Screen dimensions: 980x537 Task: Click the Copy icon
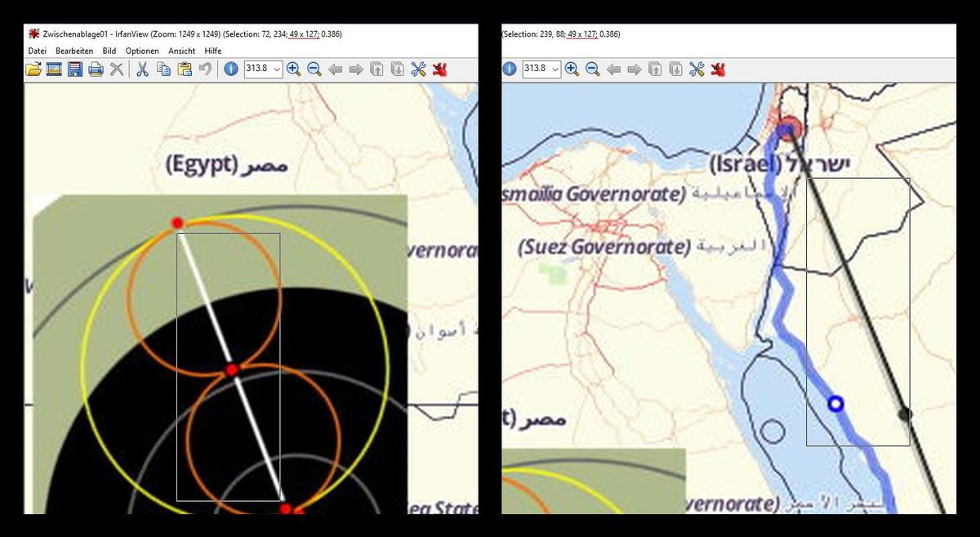[163, 69]
